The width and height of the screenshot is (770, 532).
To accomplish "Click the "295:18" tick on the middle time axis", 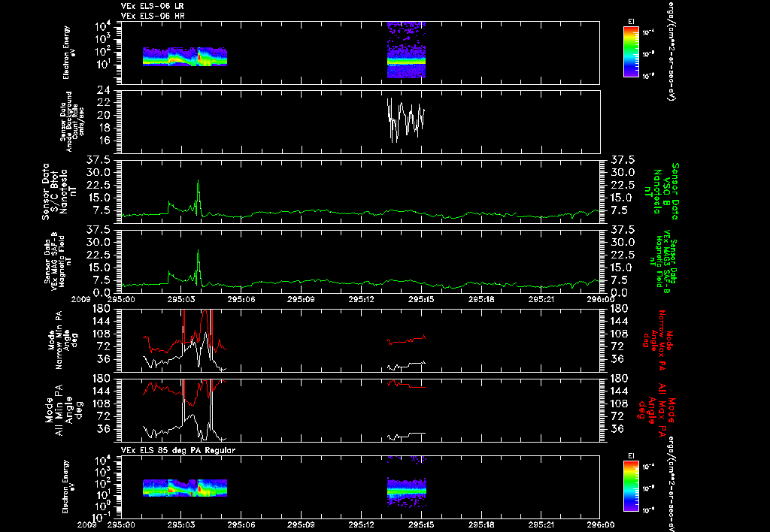I will [480, 299].
